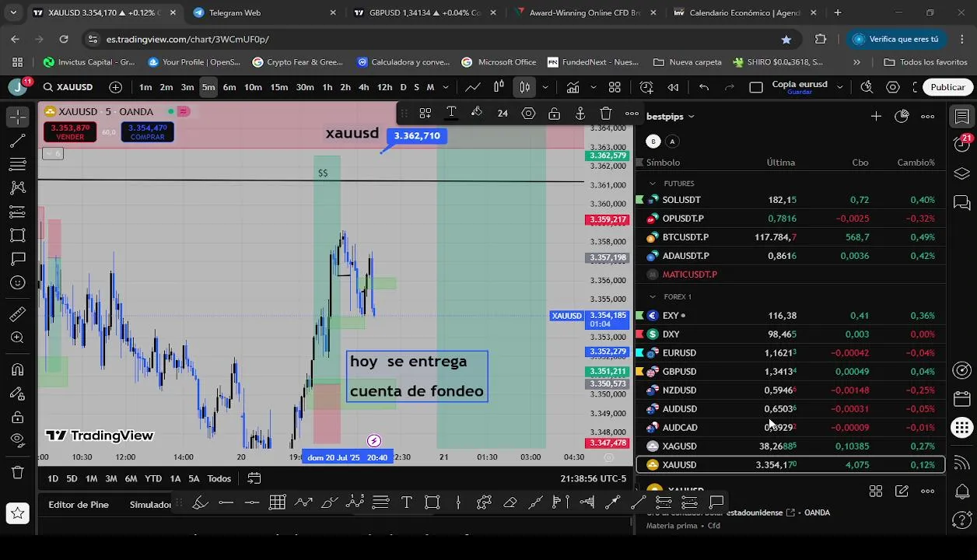Image resolution: width=977 pixels, height=560 pixels.
Task: Select candlestick chart type
Action: [524, 87]
